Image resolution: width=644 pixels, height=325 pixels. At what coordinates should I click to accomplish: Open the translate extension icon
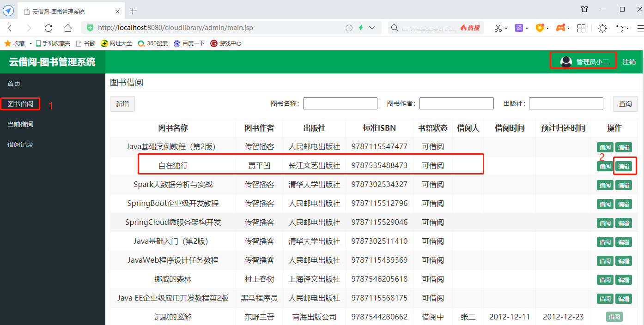click(519, 28)
